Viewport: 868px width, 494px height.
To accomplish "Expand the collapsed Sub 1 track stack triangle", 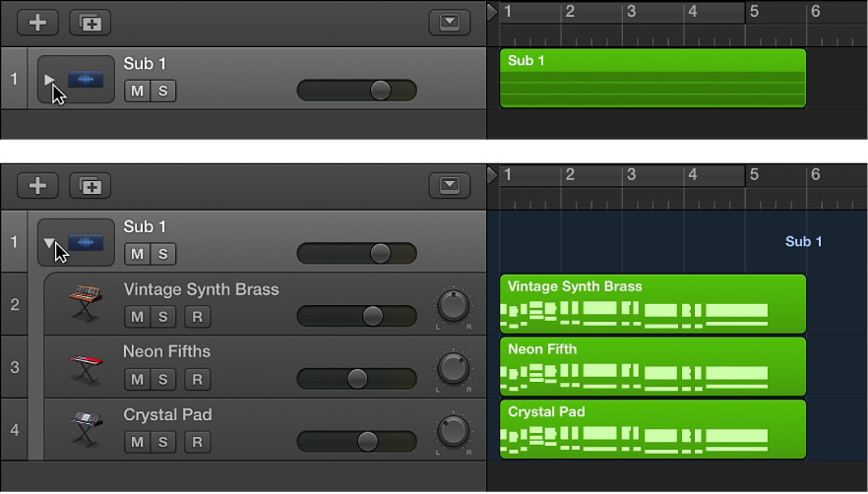I will click(49, 80).
